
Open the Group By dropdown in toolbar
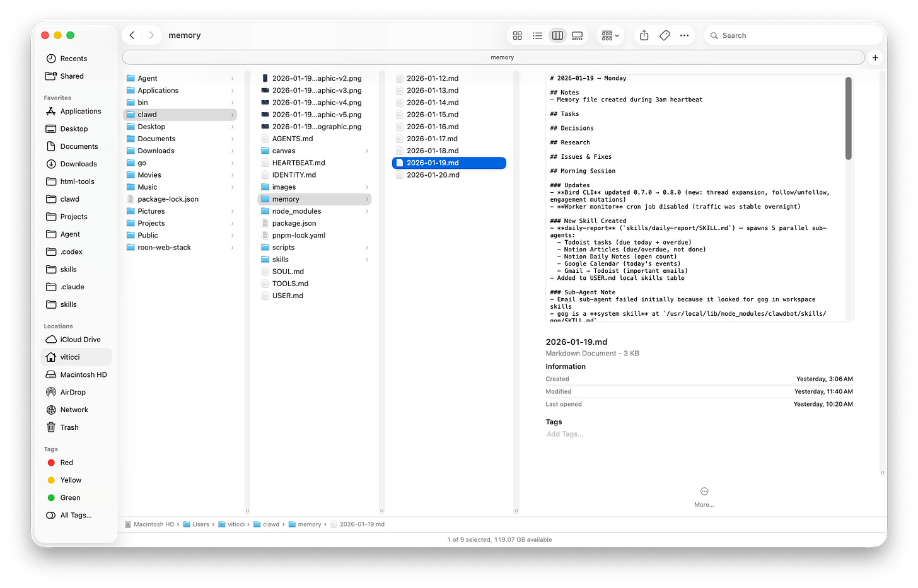(x=610, y=35)
